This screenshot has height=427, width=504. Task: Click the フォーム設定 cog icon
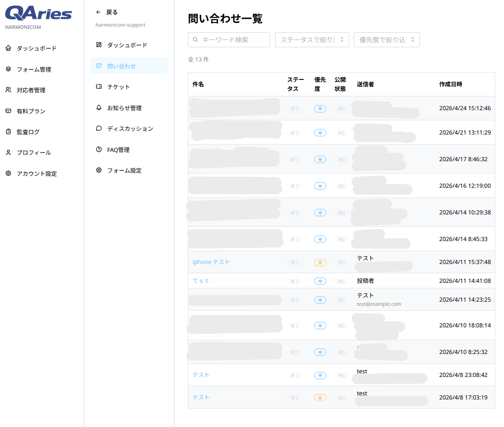point(98,170)
